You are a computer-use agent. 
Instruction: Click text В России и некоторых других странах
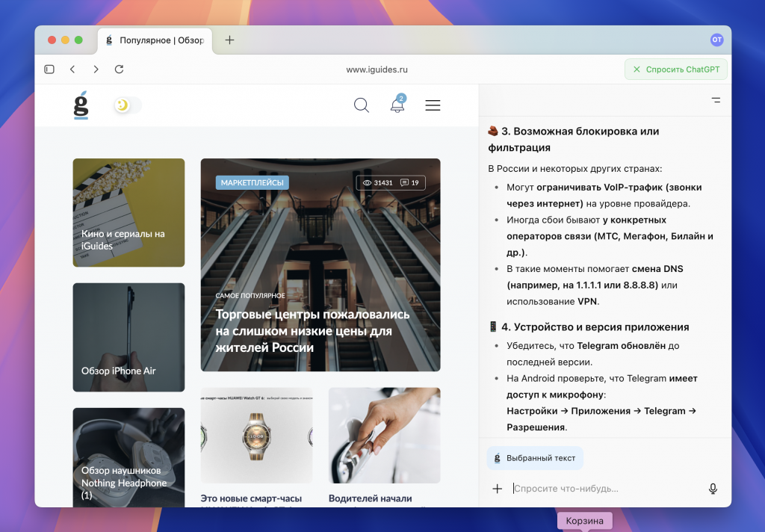click(x=575, y=168)
